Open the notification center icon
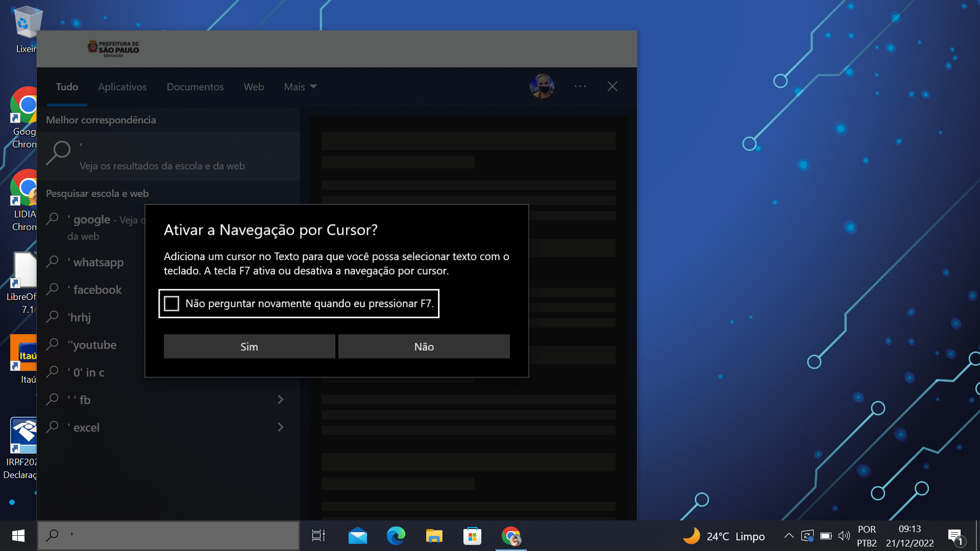Screen dimensions: 980x551 (956, 536)
